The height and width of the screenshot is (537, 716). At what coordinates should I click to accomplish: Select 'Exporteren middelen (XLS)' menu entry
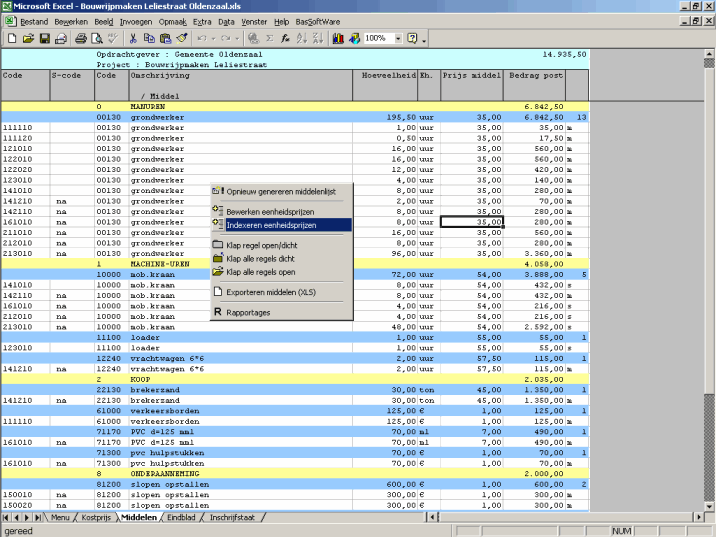[272, 291]
